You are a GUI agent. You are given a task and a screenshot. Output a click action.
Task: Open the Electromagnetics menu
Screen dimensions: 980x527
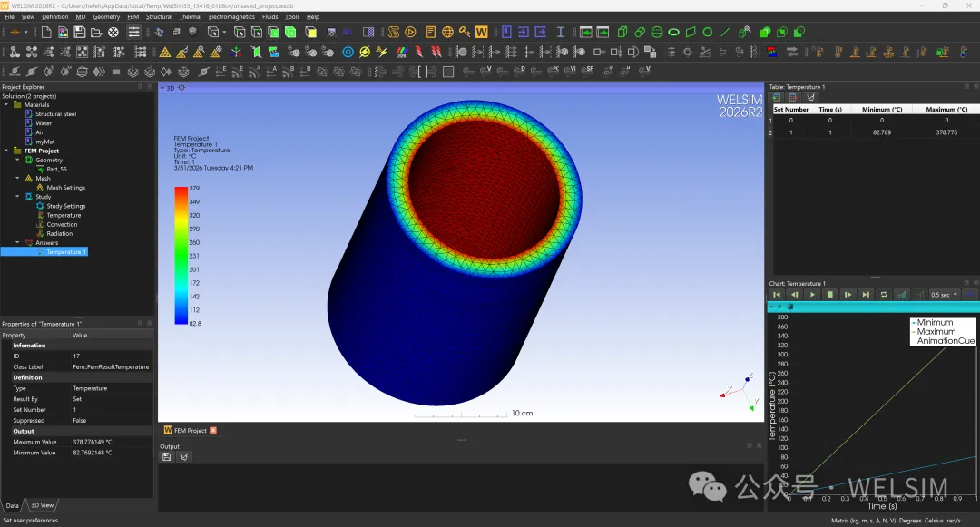pyautogui.click(x=231, y=17)
